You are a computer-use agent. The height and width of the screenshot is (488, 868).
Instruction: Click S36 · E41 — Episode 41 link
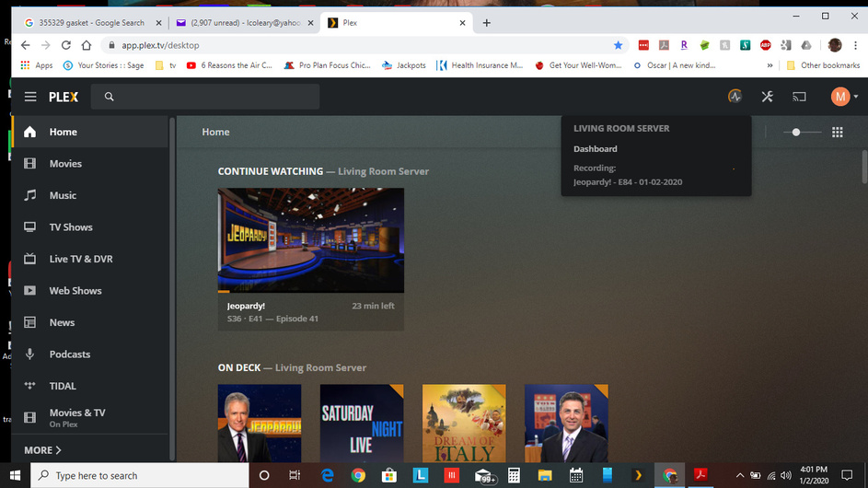272,319
